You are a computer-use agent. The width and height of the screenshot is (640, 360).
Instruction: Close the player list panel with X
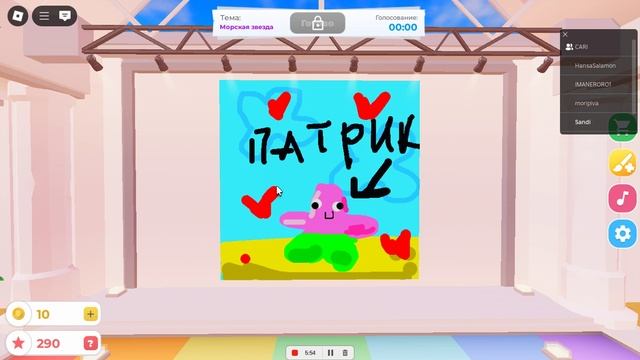click(x=565, y=34)
